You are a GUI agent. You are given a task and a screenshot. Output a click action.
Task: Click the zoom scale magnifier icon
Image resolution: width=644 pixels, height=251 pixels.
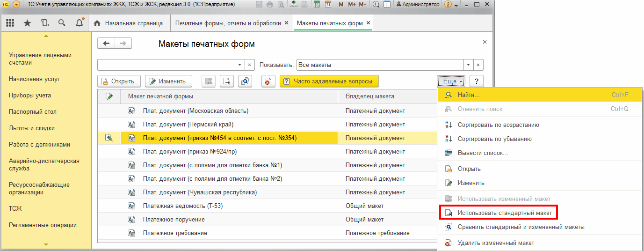coord(376,4)
